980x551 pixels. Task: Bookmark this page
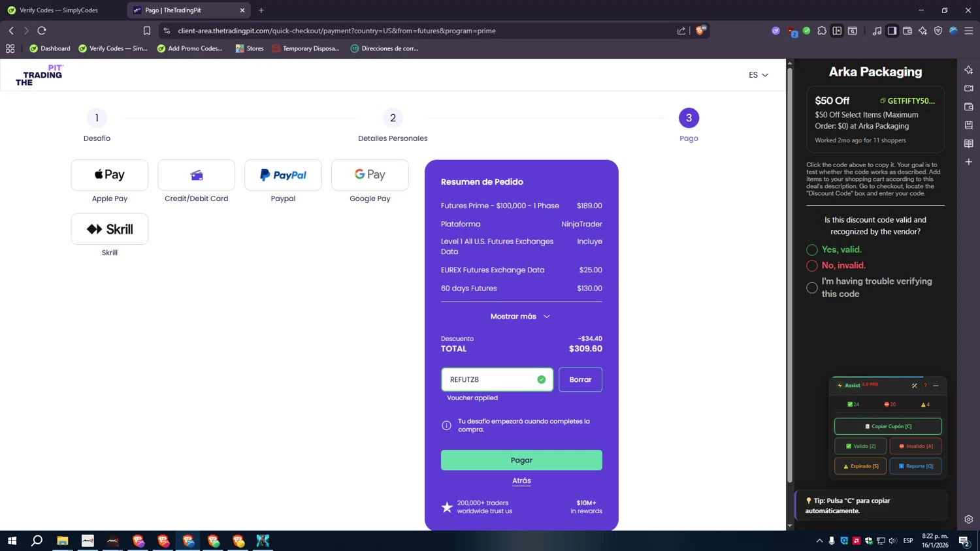[x=147, y=31]
